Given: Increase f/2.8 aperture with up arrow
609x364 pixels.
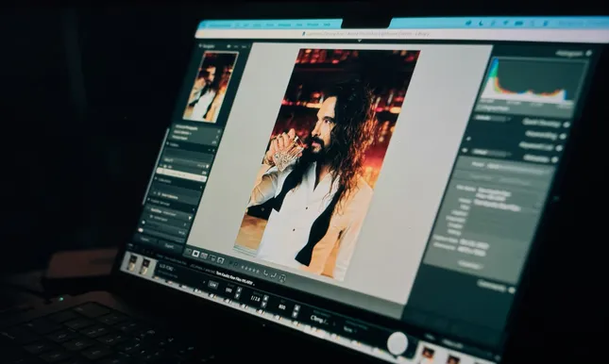Looking at the screenshot, I should (x=266, y=298).
